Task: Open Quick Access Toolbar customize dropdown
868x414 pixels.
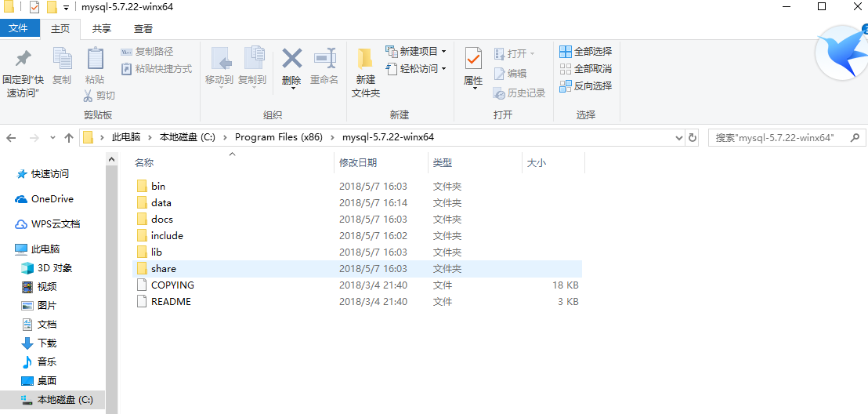Action: (66, 8)
